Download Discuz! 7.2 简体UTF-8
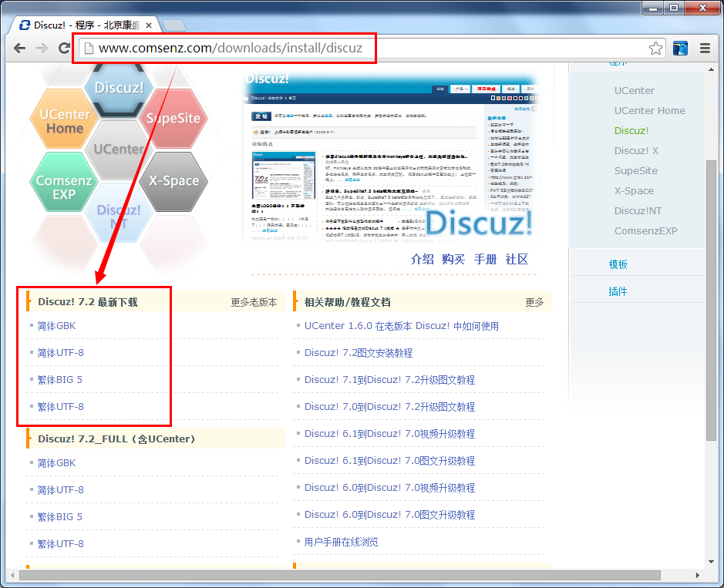 point(60,353)
